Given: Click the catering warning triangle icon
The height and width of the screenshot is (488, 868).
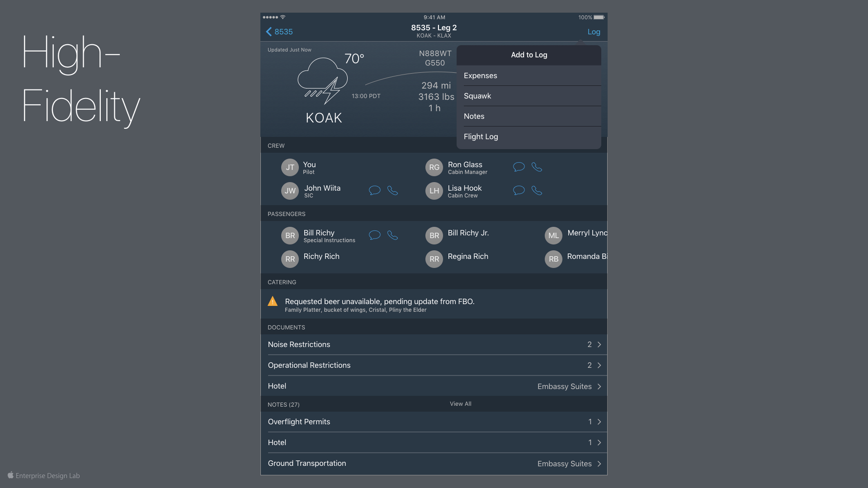Looking at the screenshot, I should pyautogui.click(x=273, y=301).
